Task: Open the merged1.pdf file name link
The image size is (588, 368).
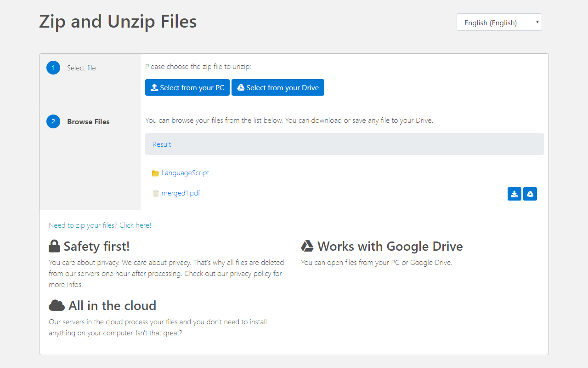Action: 181,193
